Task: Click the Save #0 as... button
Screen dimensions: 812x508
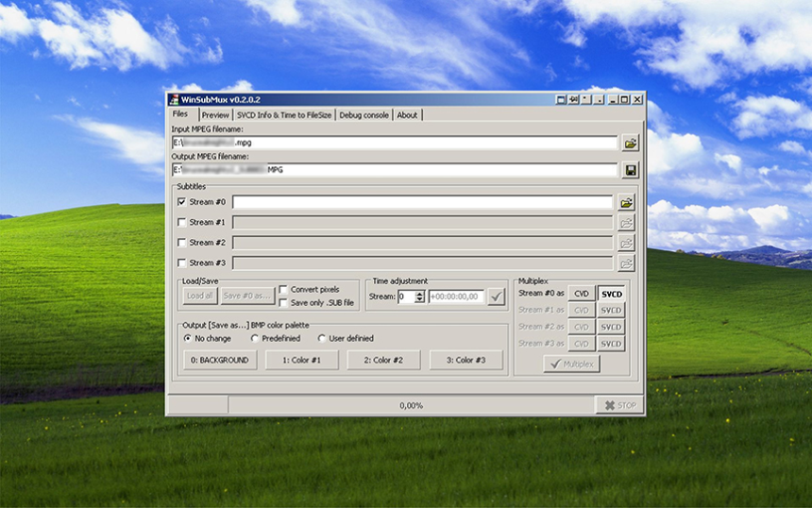Action: [x=247, y=296]
